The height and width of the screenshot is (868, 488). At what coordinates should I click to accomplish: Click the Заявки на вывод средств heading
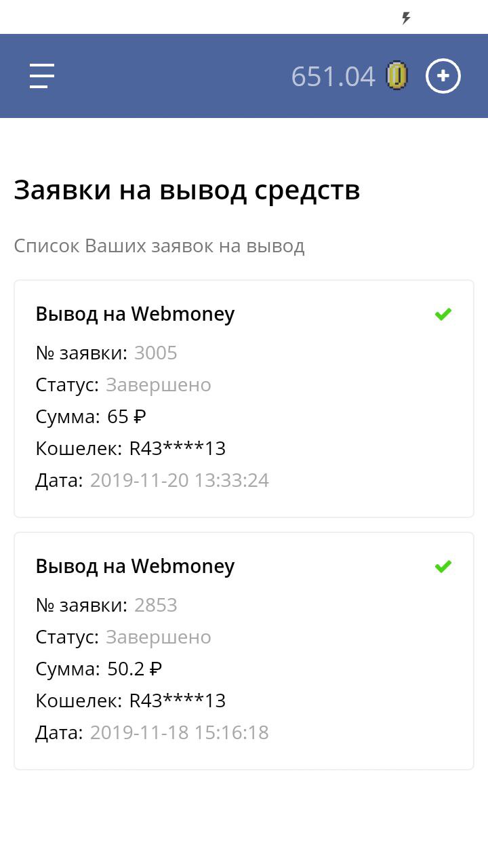[186, 191]
